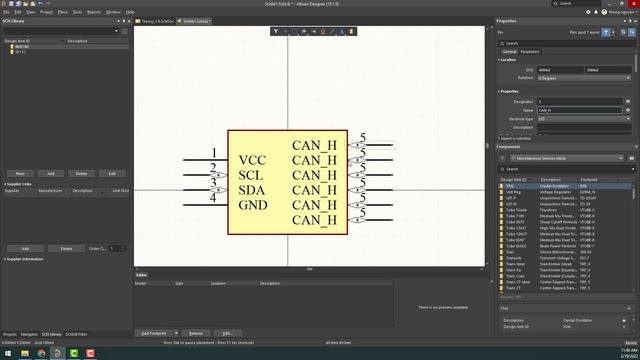
Task: Open the Electrical Type dropdown
Action: [584, 119]
